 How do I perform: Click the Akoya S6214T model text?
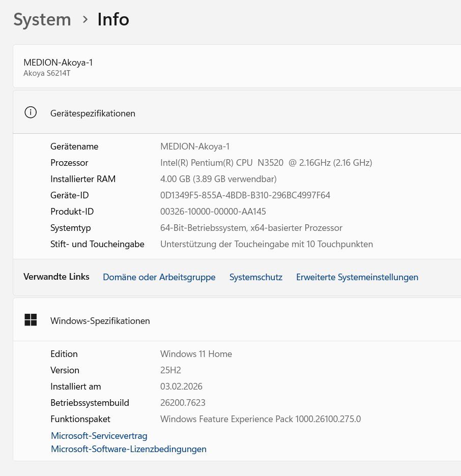(47, 73)
